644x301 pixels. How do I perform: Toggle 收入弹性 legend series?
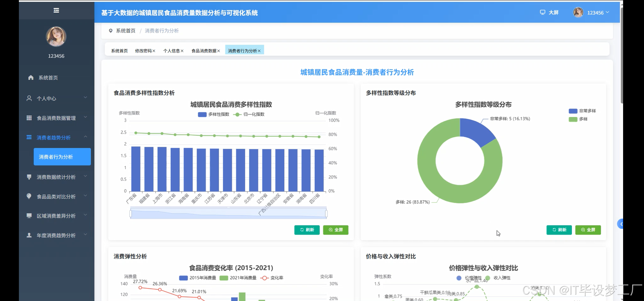(498, 278)
